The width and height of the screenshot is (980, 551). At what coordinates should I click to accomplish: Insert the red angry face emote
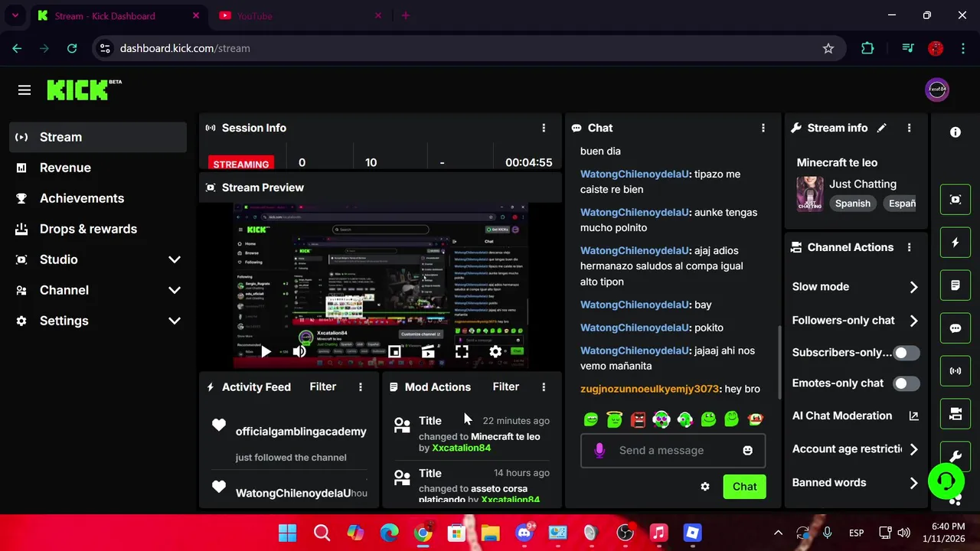(x=639, y=419)
